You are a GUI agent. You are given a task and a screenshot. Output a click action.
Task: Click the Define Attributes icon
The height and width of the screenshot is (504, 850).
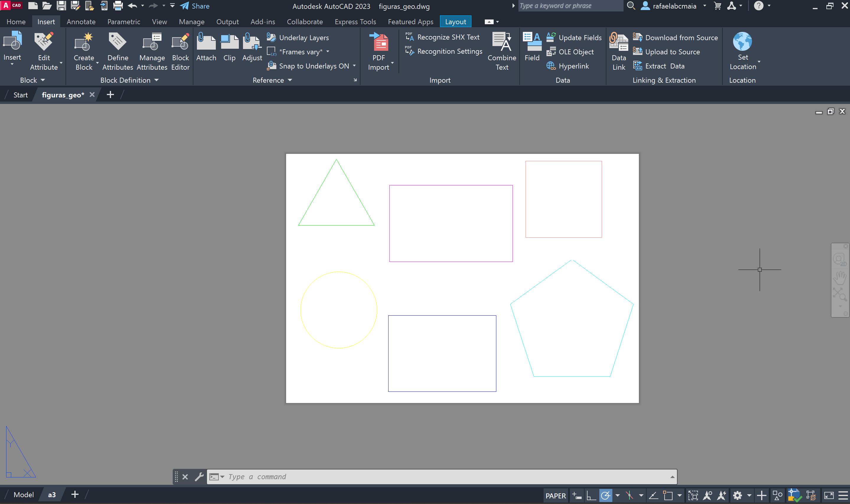click(118, 51)
